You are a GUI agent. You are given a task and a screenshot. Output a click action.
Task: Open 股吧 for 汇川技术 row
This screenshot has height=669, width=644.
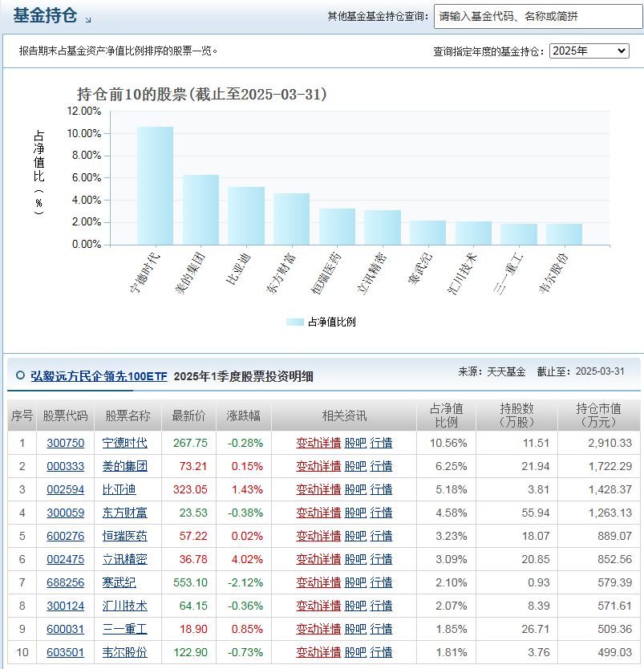(x=355, y=606)
